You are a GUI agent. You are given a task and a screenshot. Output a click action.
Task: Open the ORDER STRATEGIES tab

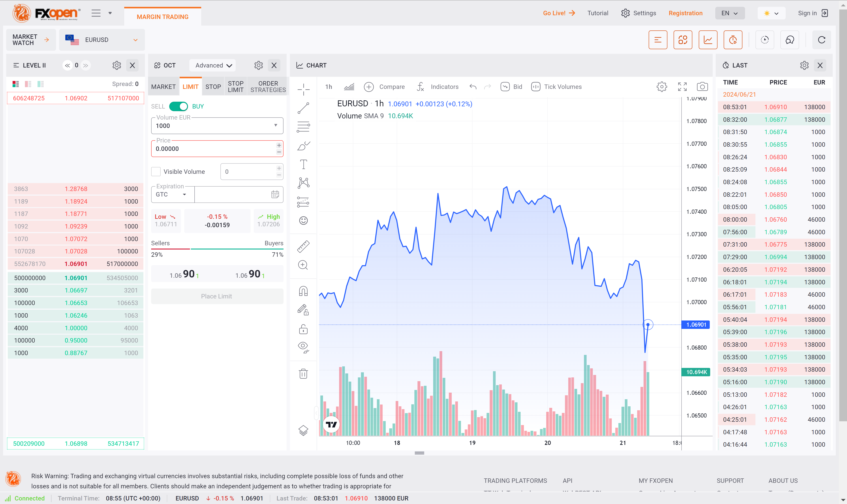point(268,87)
